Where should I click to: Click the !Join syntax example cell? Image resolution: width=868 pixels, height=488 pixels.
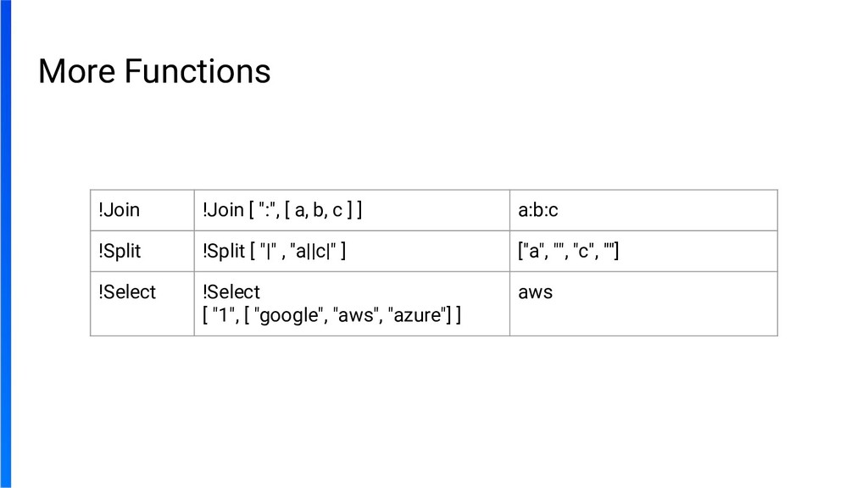[x=283, y=210]
